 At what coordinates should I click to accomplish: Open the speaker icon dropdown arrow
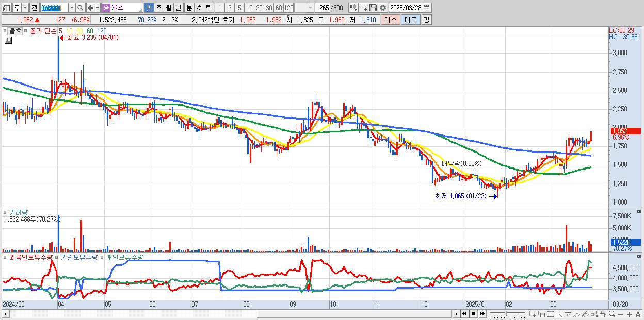click(x=98, y=8)
